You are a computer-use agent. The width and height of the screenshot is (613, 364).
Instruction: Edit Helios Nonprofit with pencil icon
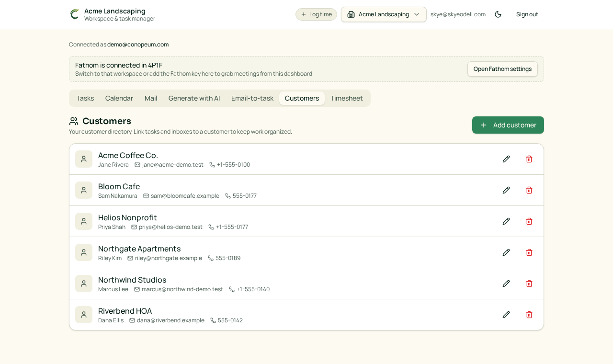point(506,221)
